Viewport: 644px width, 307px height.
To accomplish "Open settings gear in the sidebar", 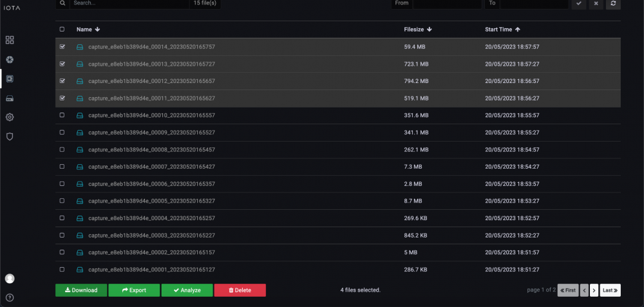I will coord(10,117).
